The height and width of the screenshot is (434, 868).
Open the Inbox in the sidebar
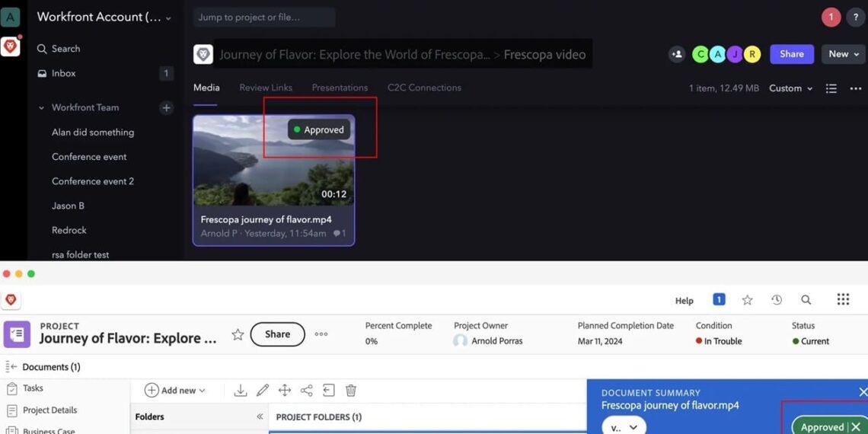click(x=56, y=73)
